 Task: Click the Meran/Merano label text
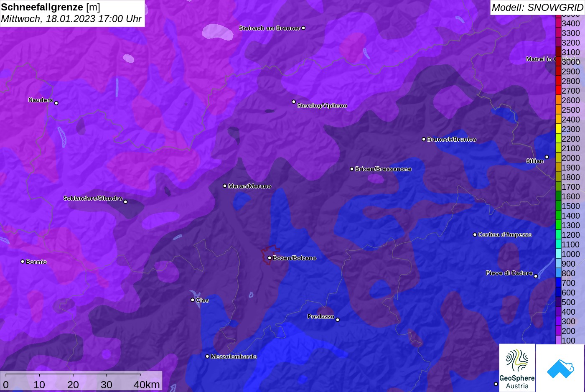tap(249, 186)
